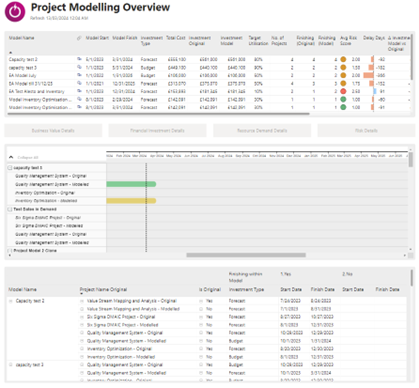Image resolution: width=419 pixels, height=388 pixels.
Task: Collapse the Test Sales in Demand group
Action: coord(10,209)
